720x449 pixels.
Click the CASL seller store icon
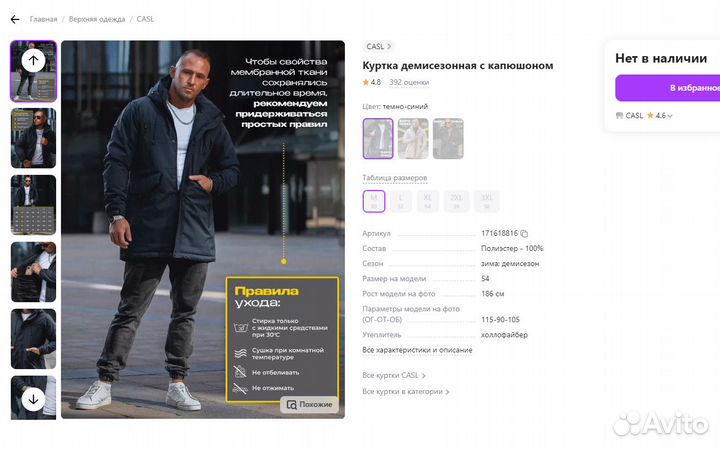(x=619, y=116)
